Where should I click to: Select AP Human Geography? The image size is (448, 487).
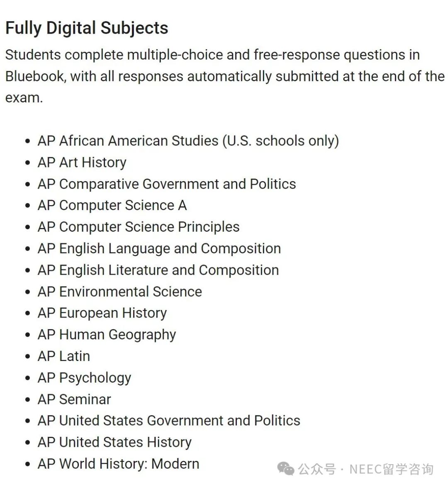[x=107, y=335]
